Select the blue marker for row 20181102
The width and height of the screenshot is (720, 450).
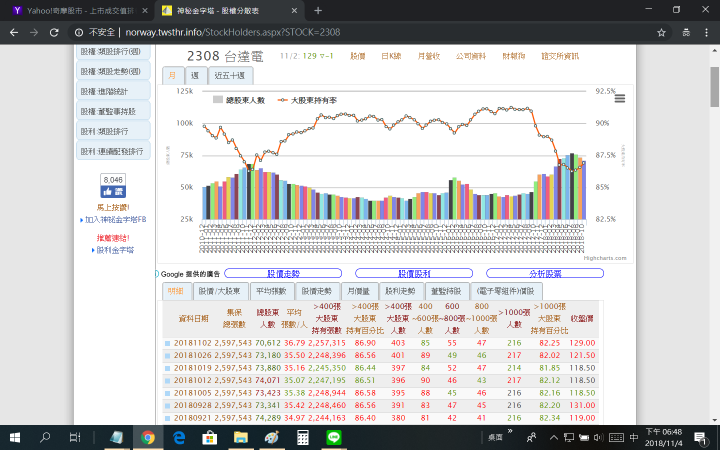click(167, 343)
